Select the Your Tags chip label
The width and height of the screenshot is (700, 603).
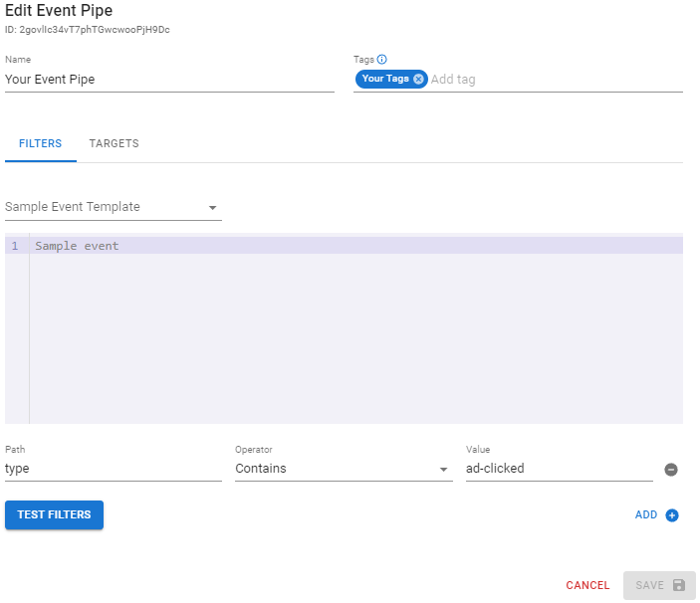[385, 79]
